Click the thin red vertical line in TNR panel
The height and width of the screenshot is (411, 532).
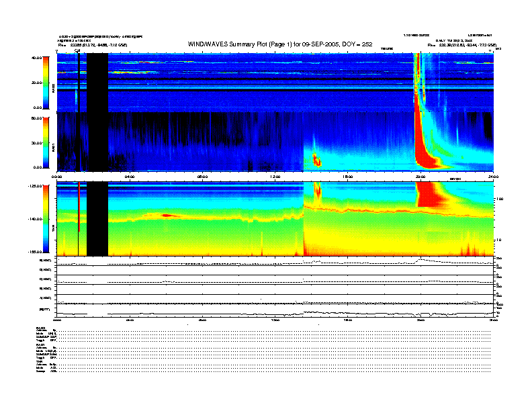[x=79, y=207]
